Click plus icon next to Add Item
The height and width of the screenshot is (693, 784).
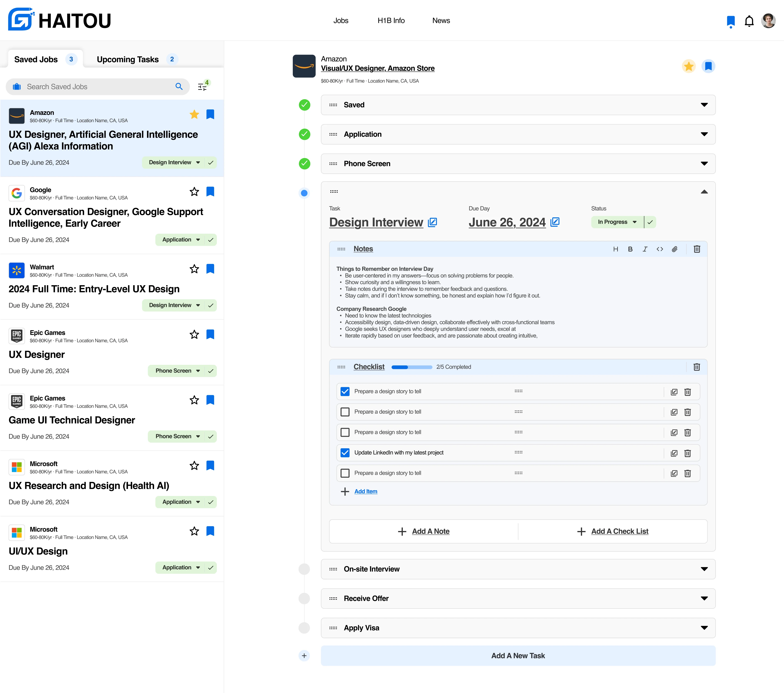point(345,492)
